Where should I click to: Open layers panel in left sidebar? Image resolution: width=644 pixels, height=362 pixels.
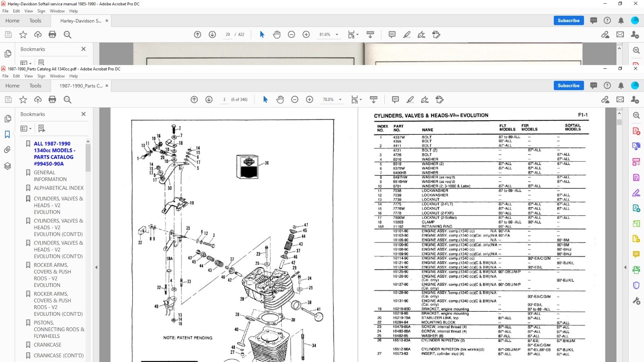tap(7, 166)
